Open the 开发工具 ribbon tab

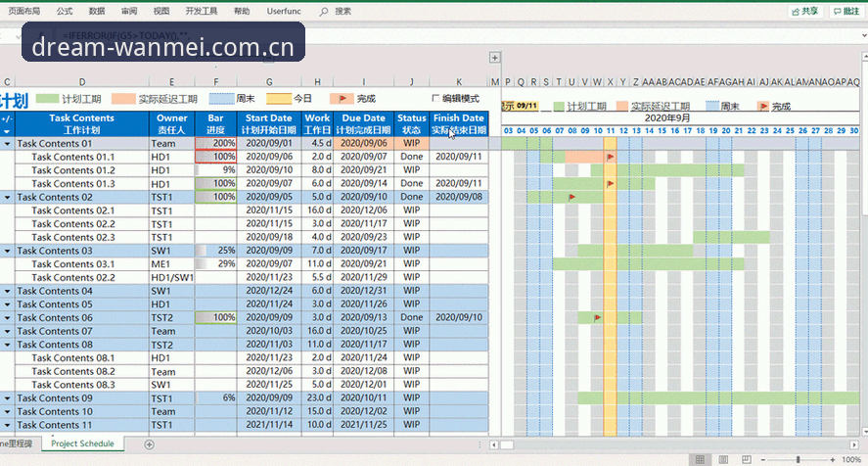[202, 11]
